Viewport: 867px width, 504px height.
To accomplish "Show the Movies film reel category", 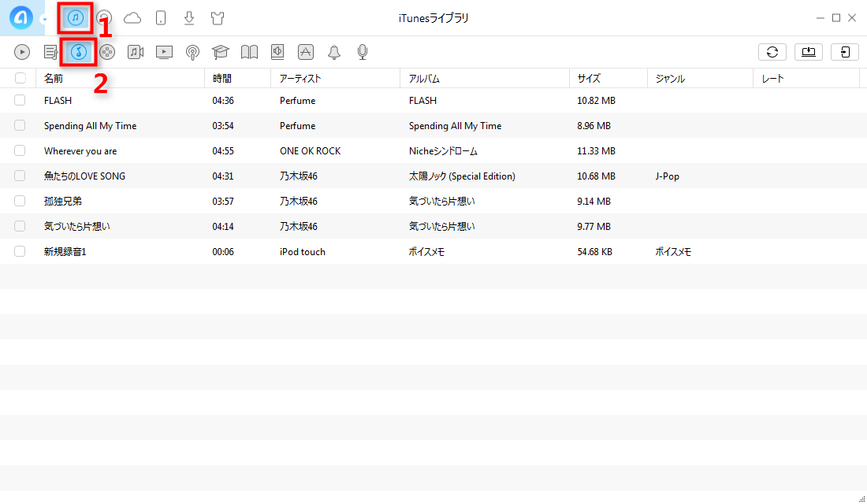I will 107,52.
